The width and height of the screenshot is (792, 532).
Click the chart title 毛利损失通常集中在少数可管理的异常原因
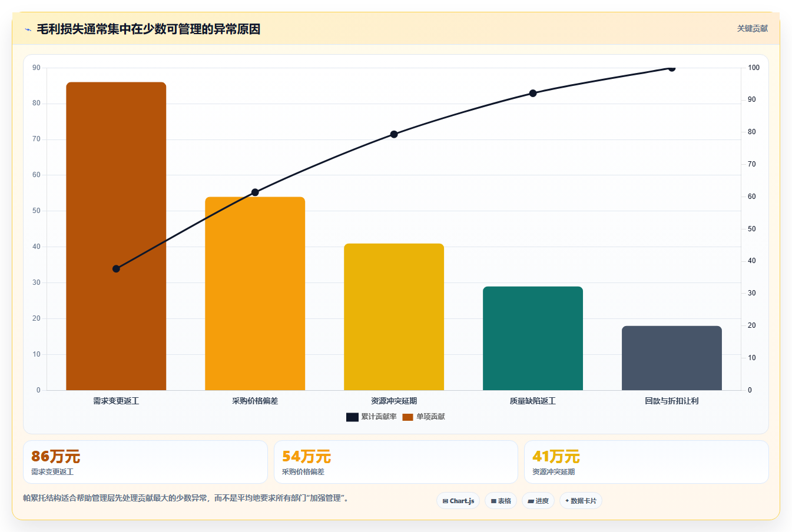(148, 29)
